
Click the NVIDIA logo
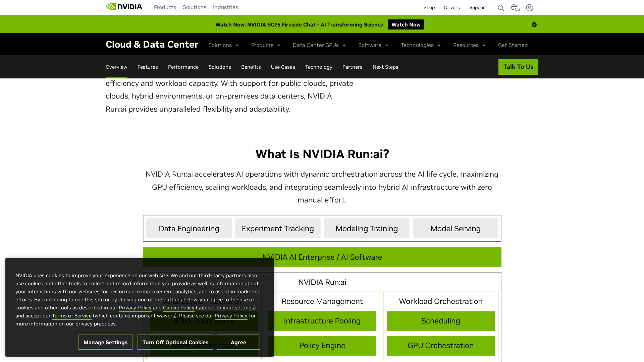coord(124,7)
